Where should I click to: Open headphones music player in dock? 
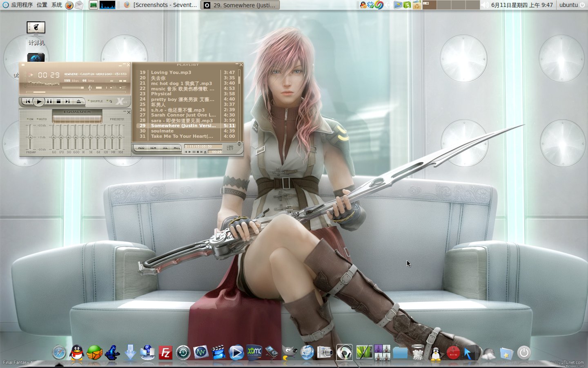[344, 352]
